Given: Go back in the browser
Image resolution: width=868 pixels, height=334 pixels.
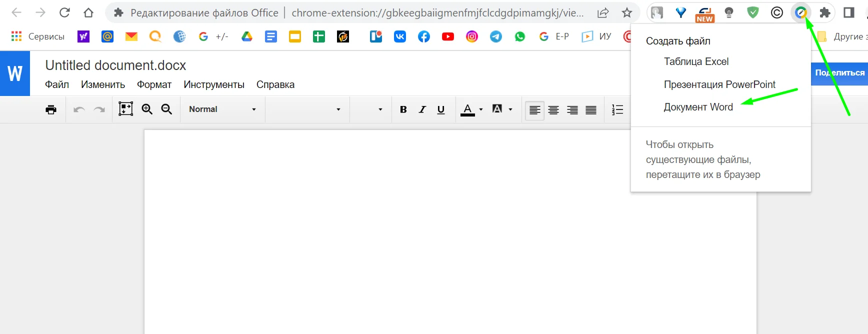Looking at the screenshot, I should pyautogui.click(x=16, y=12).
